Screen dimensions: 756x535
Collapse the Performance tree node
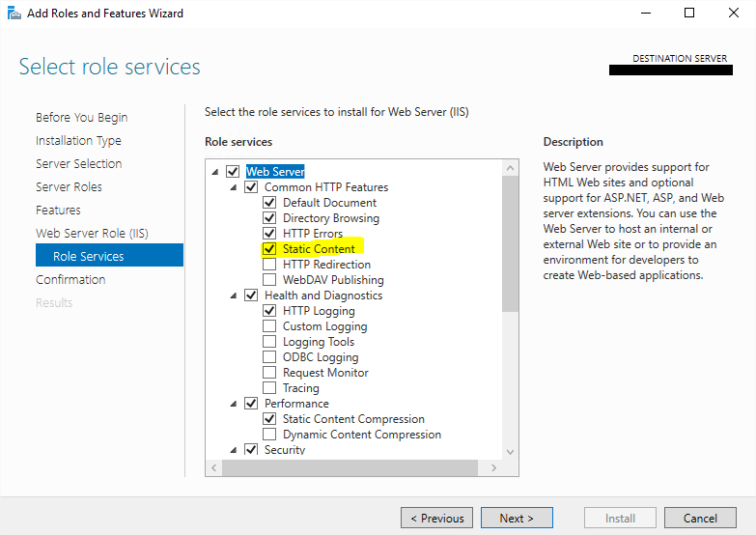(x=233, y=404)
